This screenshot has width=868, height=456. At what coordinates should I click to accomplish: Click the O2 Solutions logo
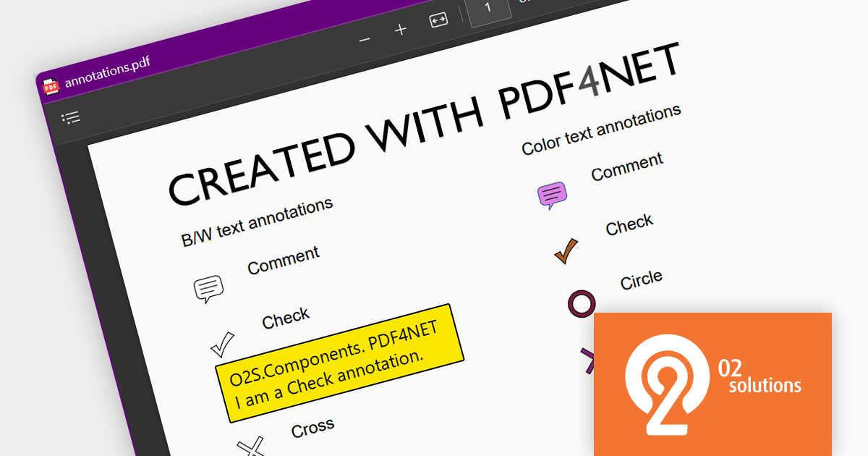(712, 384)
